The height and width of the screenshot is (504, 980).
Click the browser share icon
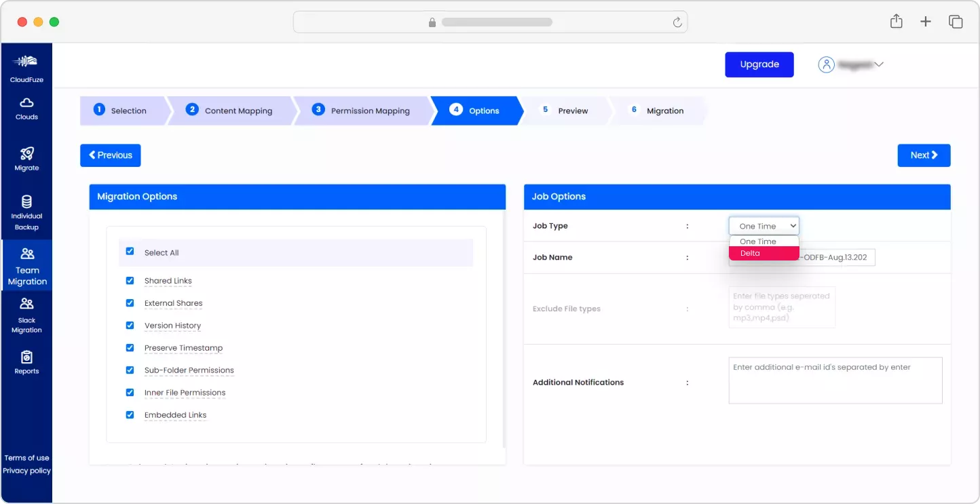(x=896, y=22)
